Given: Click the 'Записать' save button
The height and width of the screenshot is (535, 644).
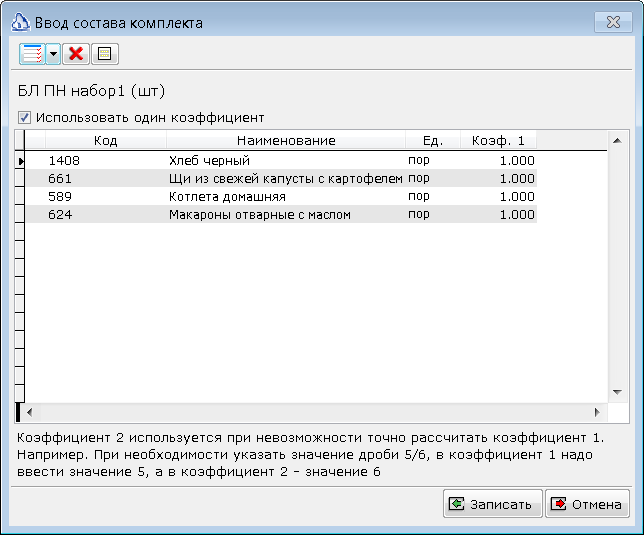Looking at the screenshot, I should point(493,504).
